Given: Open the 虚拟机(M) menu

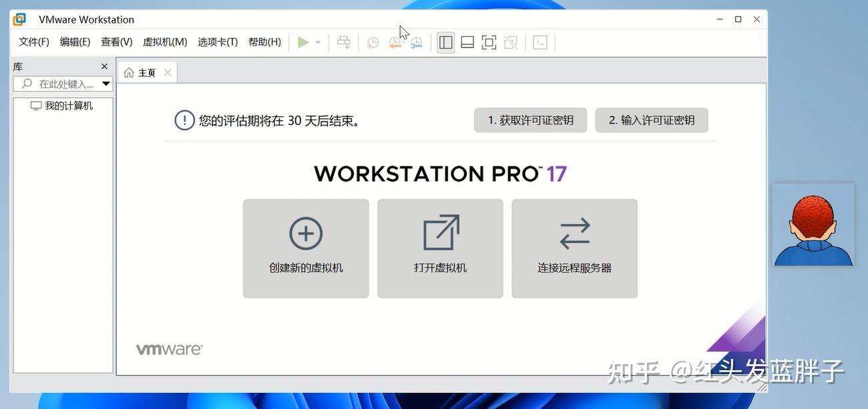Looking at the screenshot, I should click(165, 41).
